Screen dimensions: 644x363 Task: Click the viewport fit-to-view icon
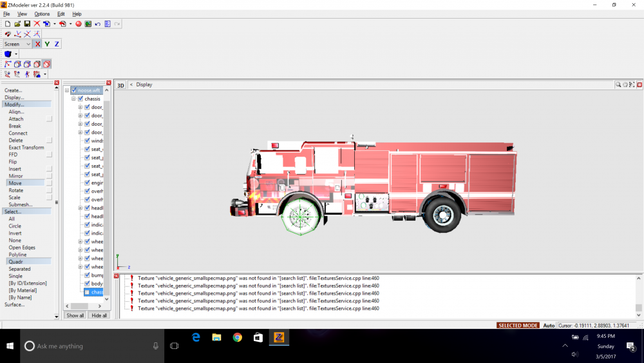(632, 84)
